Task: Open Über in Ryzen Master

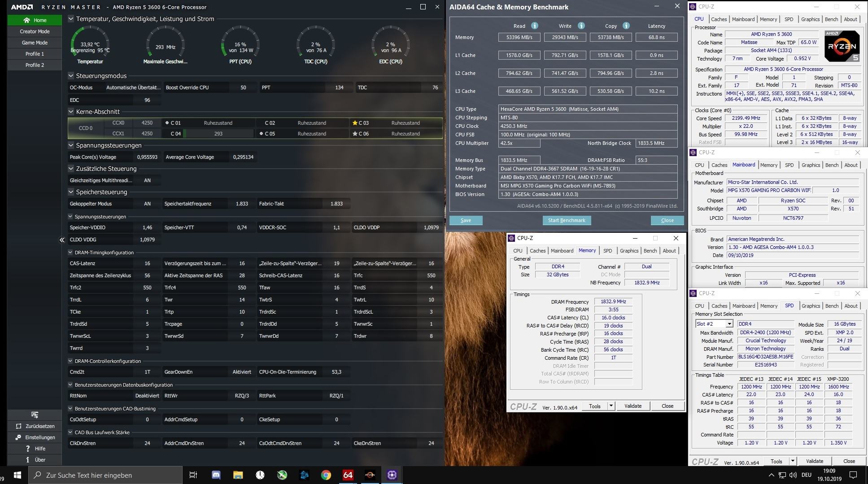Action: coord(35,460)
